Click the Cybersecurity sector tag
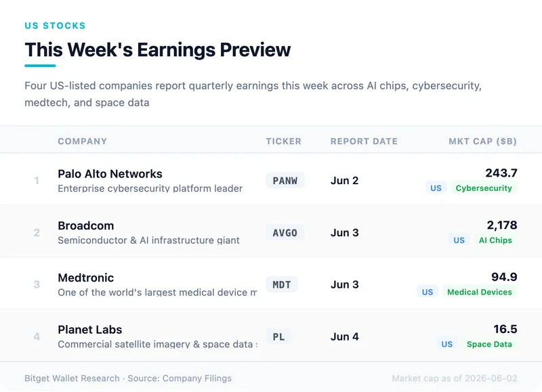The image size is (542, 392). pyautogui.click(x=484, y=188)
